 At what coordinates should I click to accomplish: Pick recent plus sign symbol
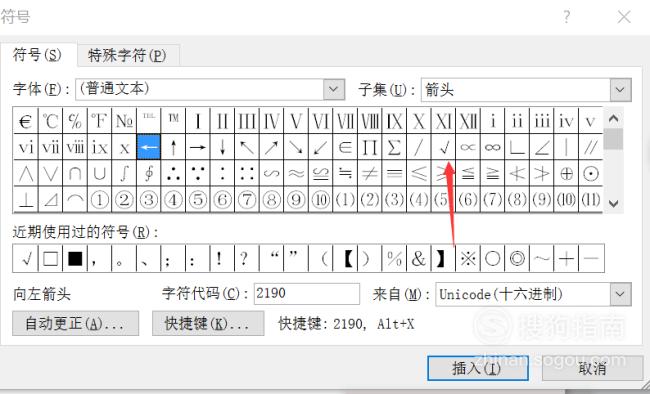pos(566,258)
